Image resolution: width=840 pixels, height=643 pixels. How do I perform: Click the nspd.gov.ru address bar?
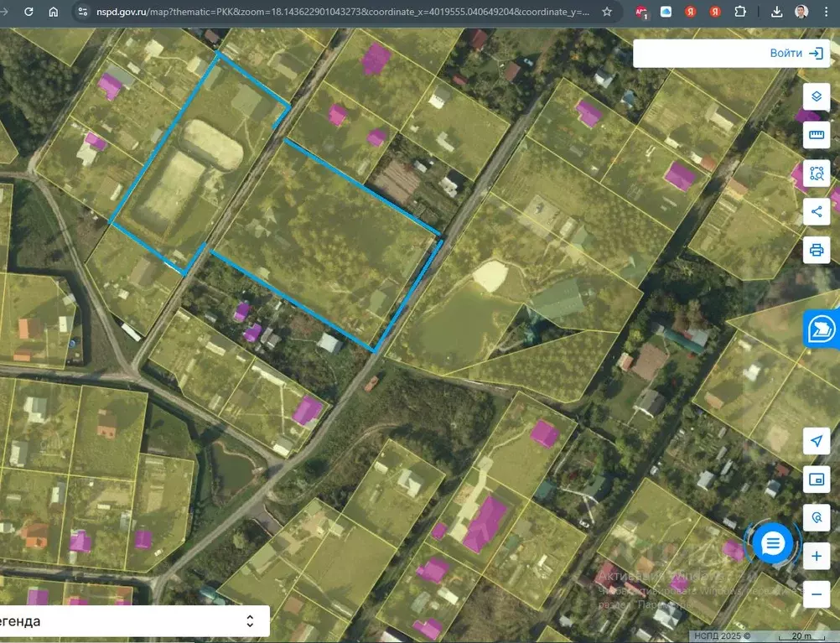click(x=335, y=12)
